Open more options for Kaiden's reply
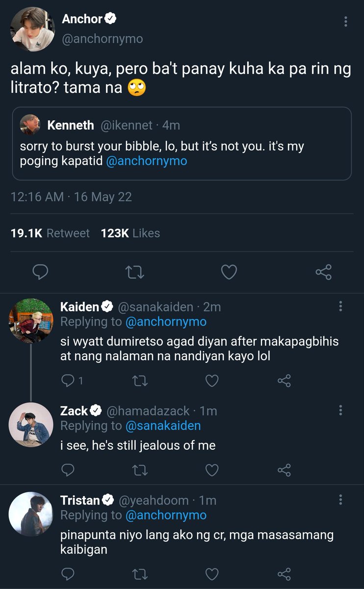This screenshot has width=364, height=589. click(x=340, y=307)
